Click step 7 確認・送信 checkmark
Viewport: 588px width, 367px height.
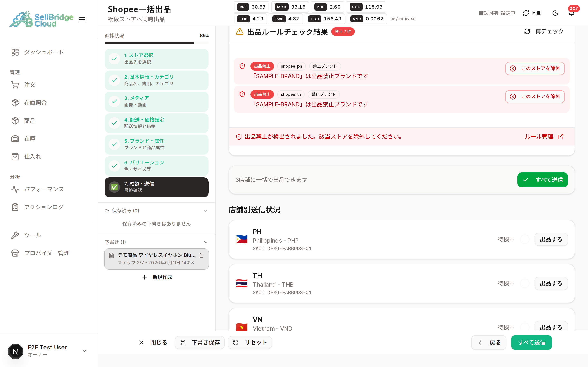tap(114, 187)
